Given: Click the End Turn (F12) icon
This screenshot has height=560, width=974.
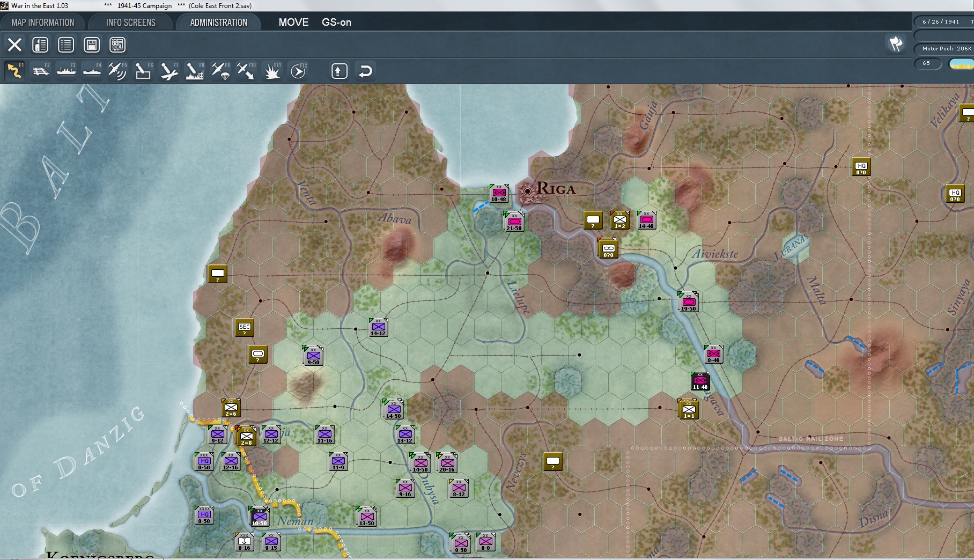Looking at the screenshot, I should point(298,71).
